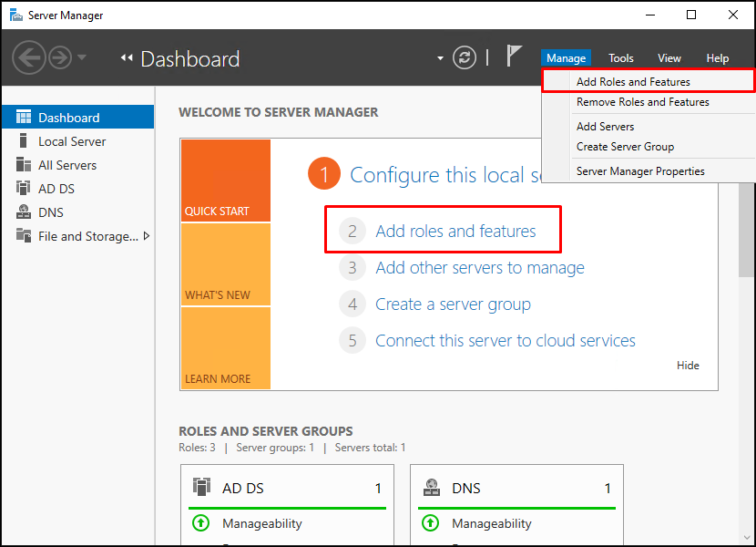Screen dimensions: 756x547
Task: Click the AD DS tile icon
Action: [201, 487]
